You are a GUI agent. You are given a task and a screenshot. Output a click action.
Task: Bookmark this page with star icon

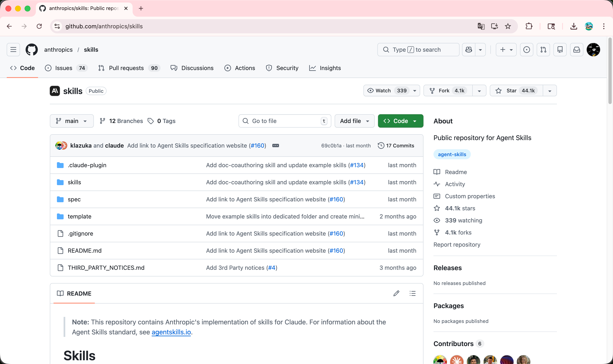click(x=508, y=26)
